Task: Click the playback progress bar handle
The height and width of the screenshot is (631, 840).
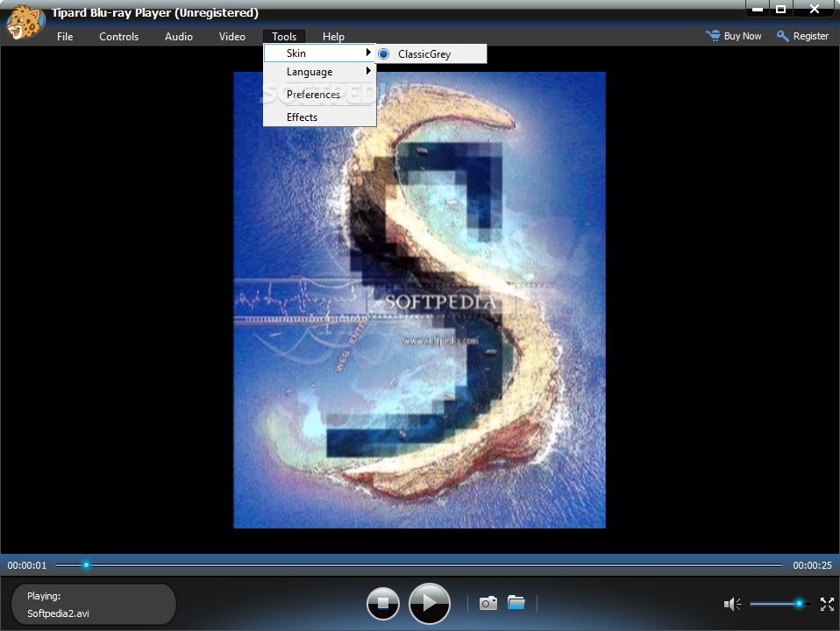Action: 86,565
